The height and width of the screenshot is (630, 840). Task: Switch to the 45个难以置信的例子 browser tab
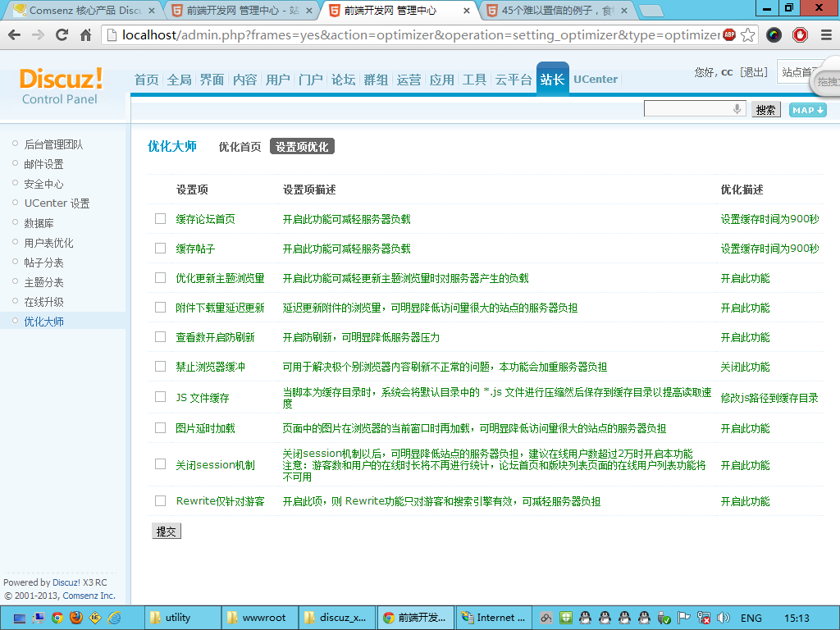click(557, 10)
